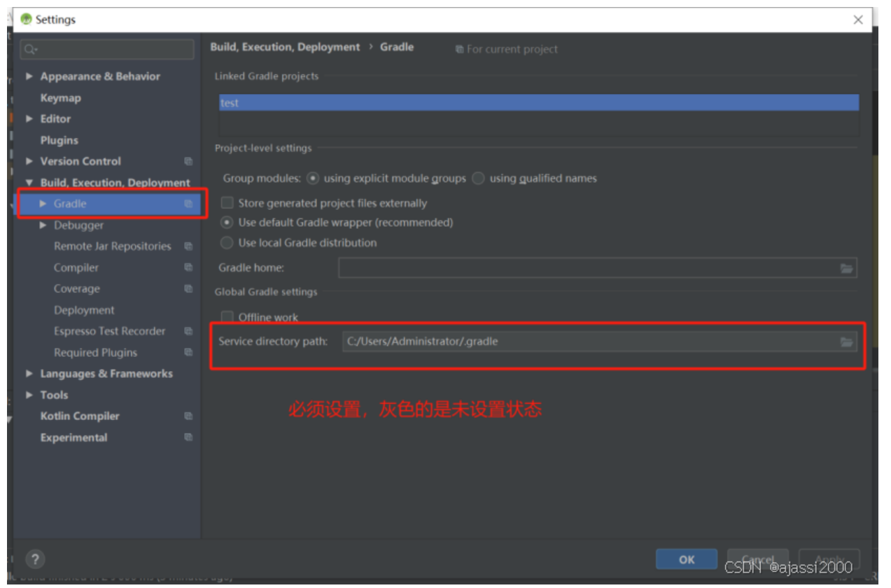Open the Experimental settings page
Screen dimensions: 891x588
pos(73,437)
